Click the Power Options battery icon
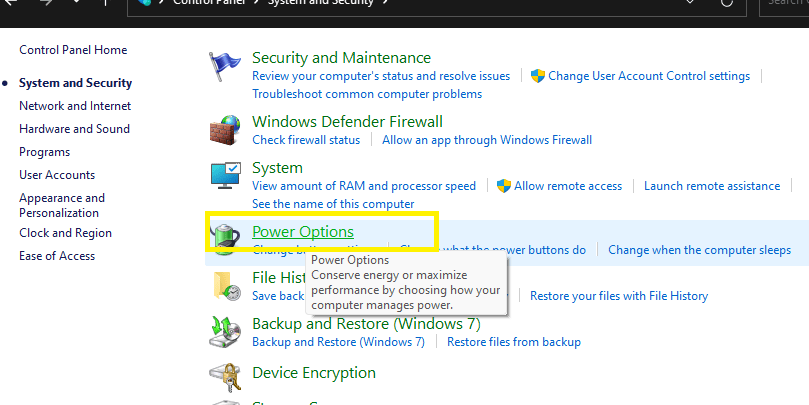Screen dimensions: 809x405 (x=225, y=238)
